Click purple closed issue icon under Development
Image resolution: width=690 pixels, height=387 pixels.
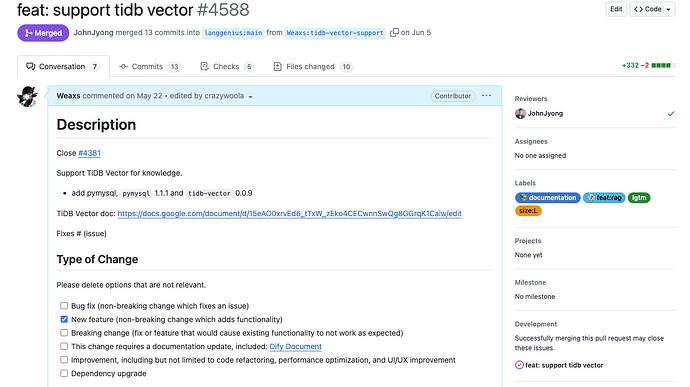coord(519,365)
